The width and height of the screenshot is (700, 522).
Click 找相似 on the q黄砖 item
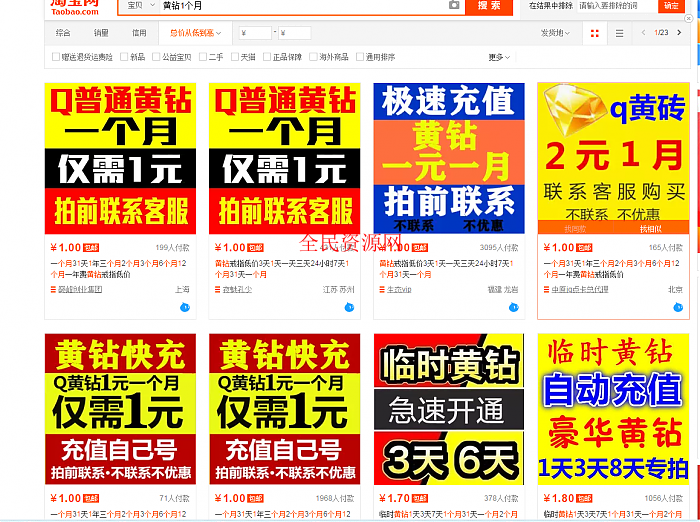tap(651, 229)
